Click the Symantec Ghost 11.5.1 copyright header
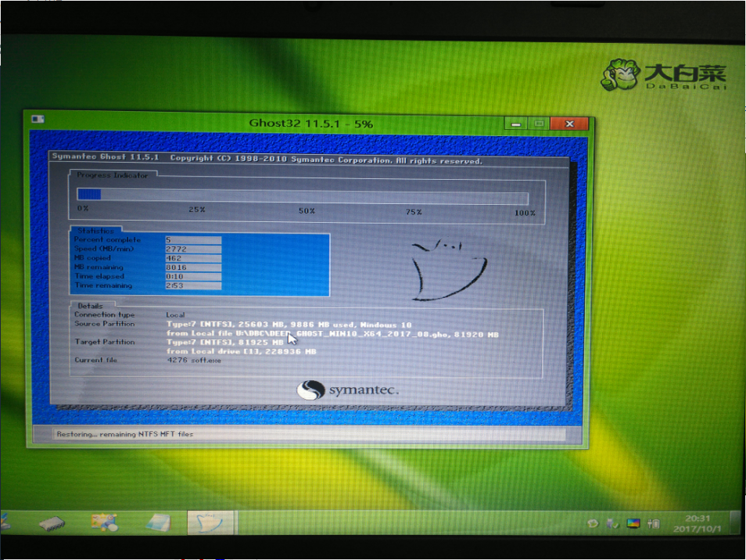Viewport: 746px width, 560px height. [267, 159]
